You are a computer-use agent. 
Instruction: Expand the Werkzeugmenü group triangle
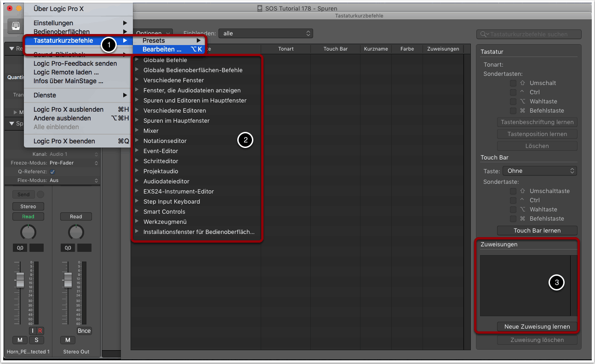coord(137,222)
